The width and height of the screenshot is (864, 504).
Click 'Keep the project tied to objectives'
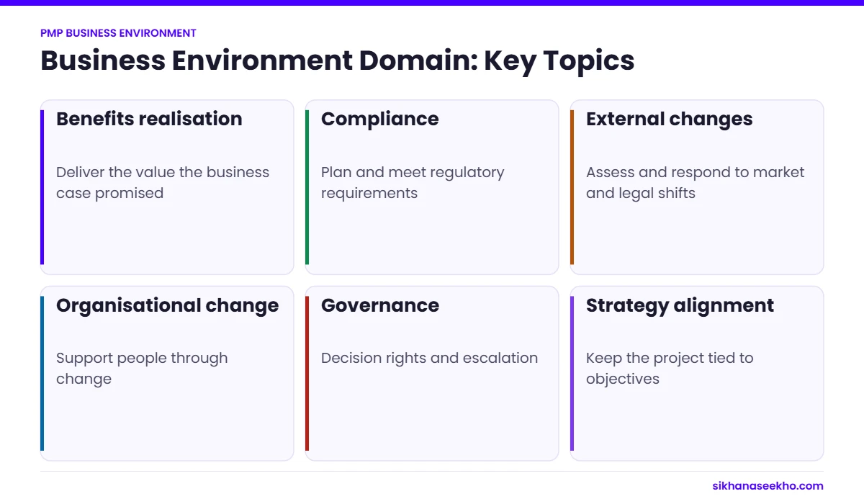pyautogui.click(x=670, y=369)
